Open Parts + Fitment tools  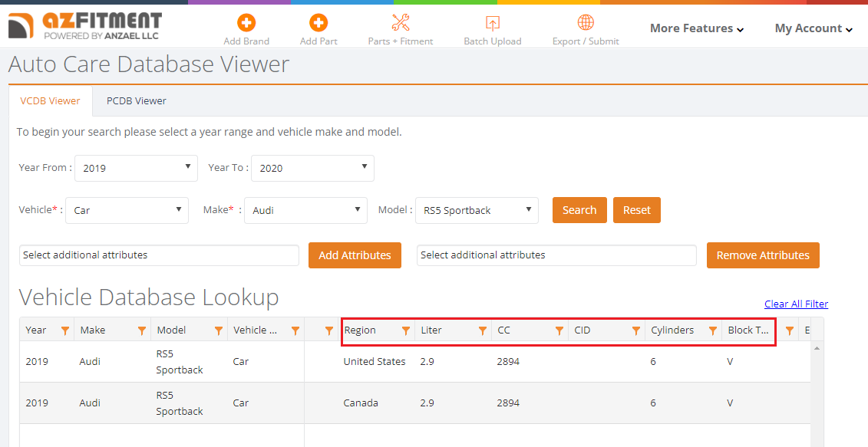point(401,30)
